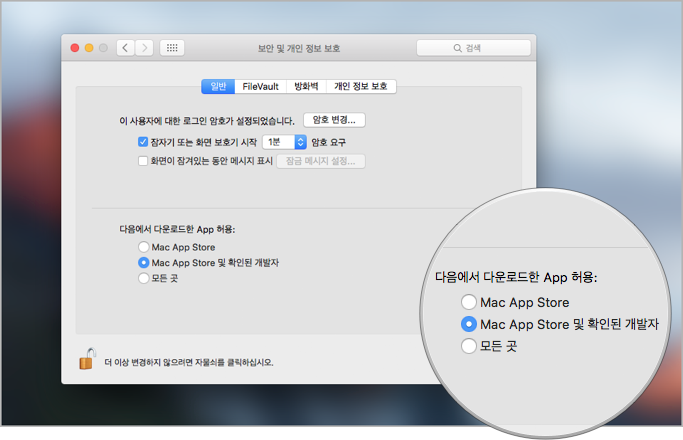This screenshot has width=683, height=440.
Task: Click the 암호 변경... button
Action: pyautogui.click(x=334, y=120)
